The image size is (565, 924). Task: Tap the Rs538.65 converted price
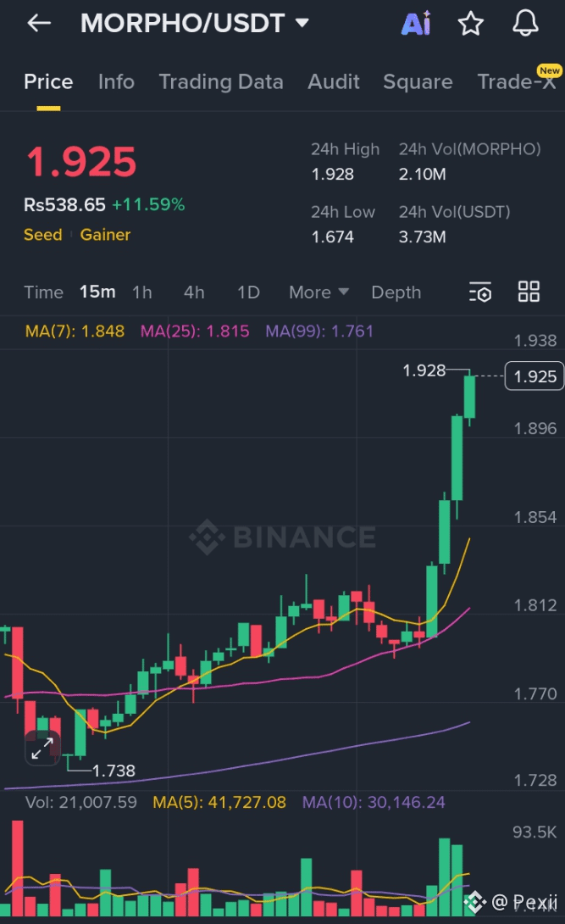pyautogui.click(x=64, y=205)
